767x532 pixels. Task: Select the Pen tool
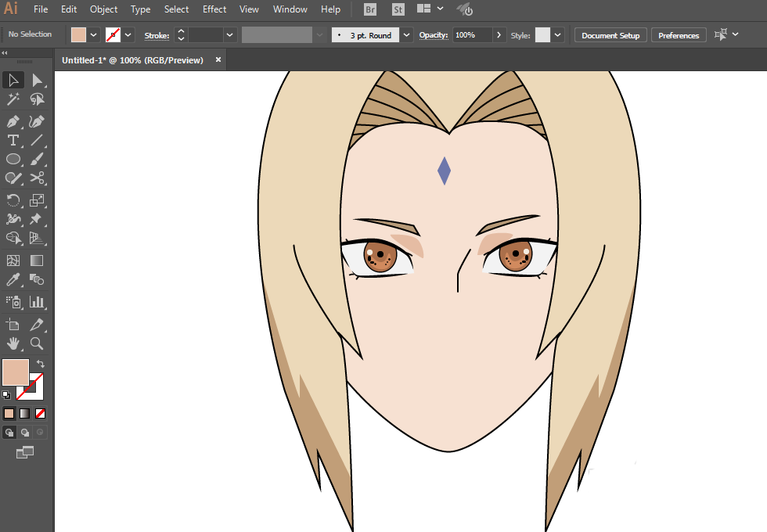(x=13, y=121)
